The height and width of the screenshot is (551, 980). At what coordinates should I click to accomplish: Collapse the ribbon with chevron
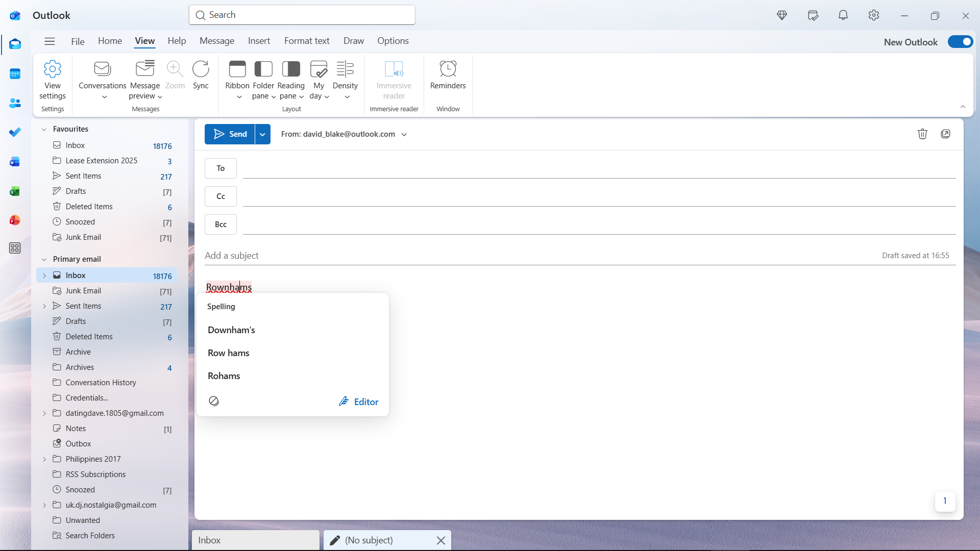[963, 107]
